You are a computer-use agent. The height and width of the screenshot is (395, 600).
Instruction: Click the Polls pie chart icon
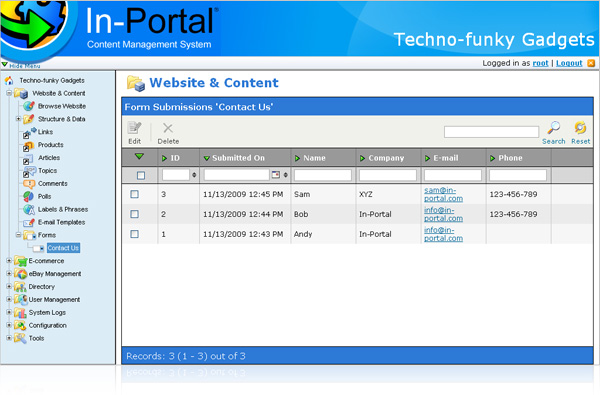tap(28, 196)
